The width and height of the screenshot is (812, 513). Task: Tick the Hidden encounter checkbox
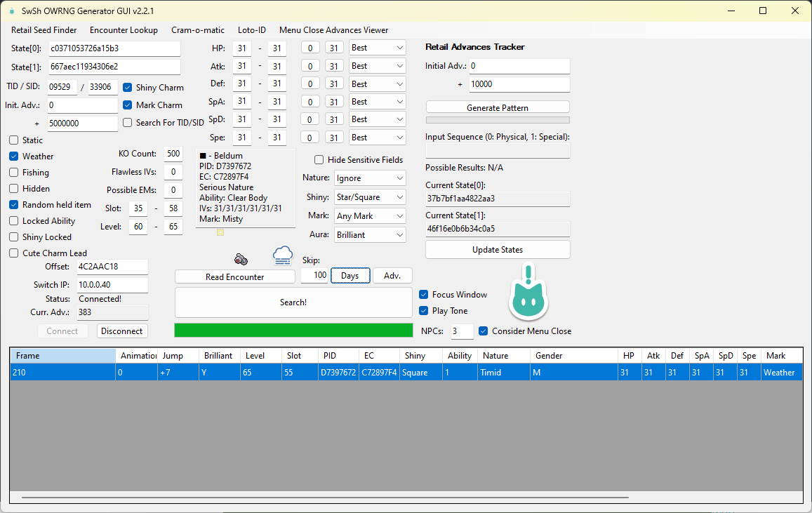[14, 189]
